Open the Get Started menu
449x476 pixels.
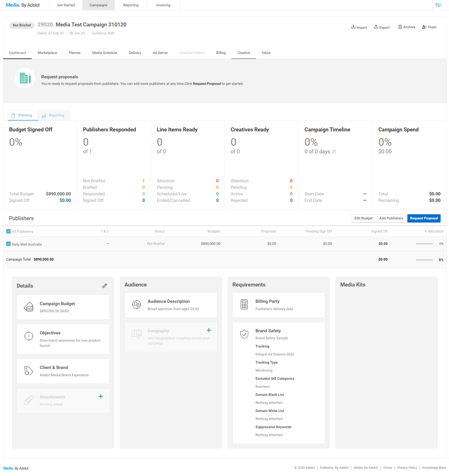66,5
